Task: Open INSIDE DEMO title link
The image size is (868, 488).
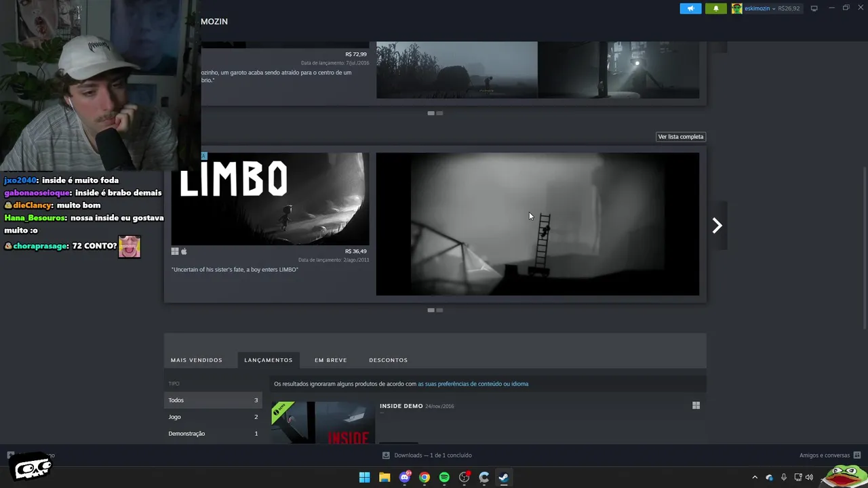Action: [x=401, y=406]
